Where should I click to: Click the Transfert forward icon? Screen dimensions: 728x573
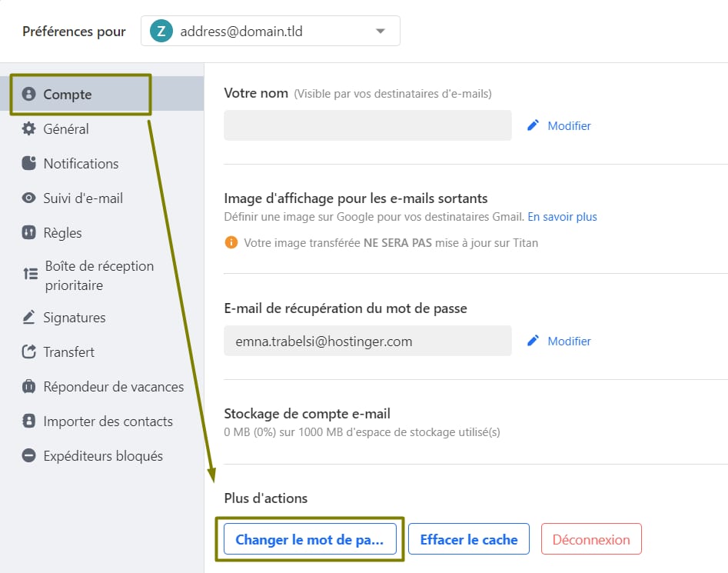pyautogui.click(x=29, y=352)
